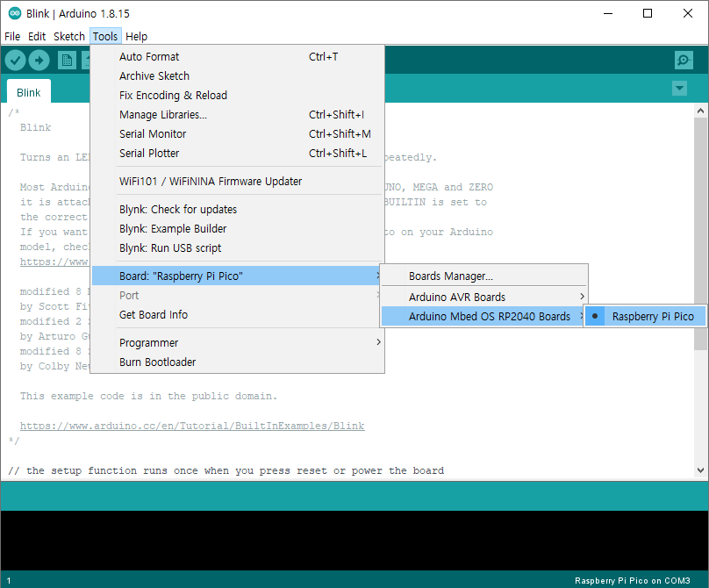
Task: Click the Upload arrow toolbar icon
Action: click(x=39, y=60)
